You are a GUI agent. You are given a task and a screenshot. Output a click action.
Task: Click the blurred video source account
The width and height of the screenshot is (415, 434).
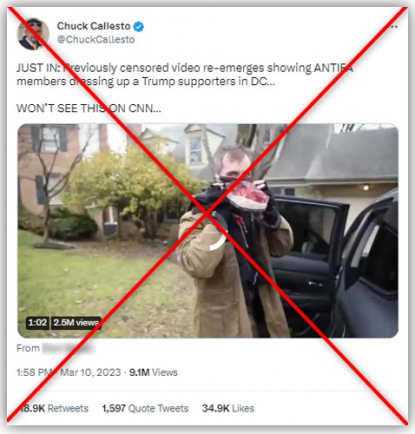pyautogui.click(x=68, y=348)
